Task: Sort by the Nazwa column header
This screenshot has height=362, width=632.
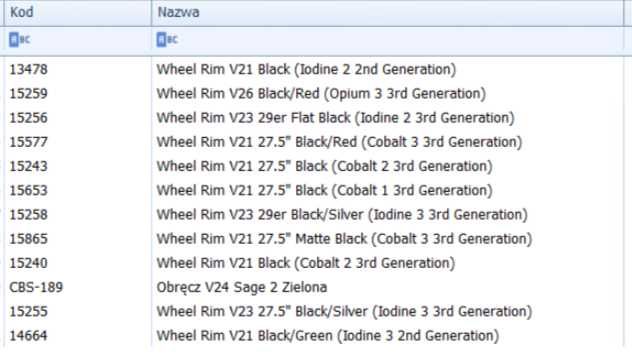Action: pyautogui.click(x=387, y=12)
